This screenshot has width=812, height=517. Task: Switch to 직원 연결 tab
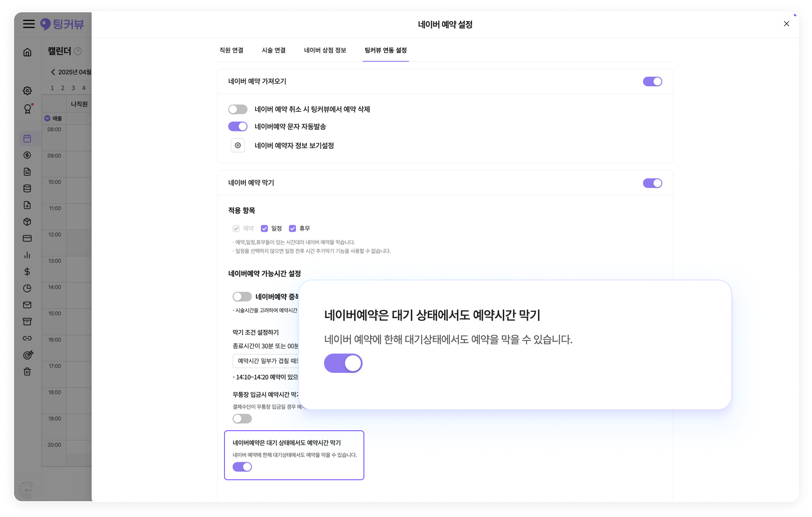(x=231, y=50)
